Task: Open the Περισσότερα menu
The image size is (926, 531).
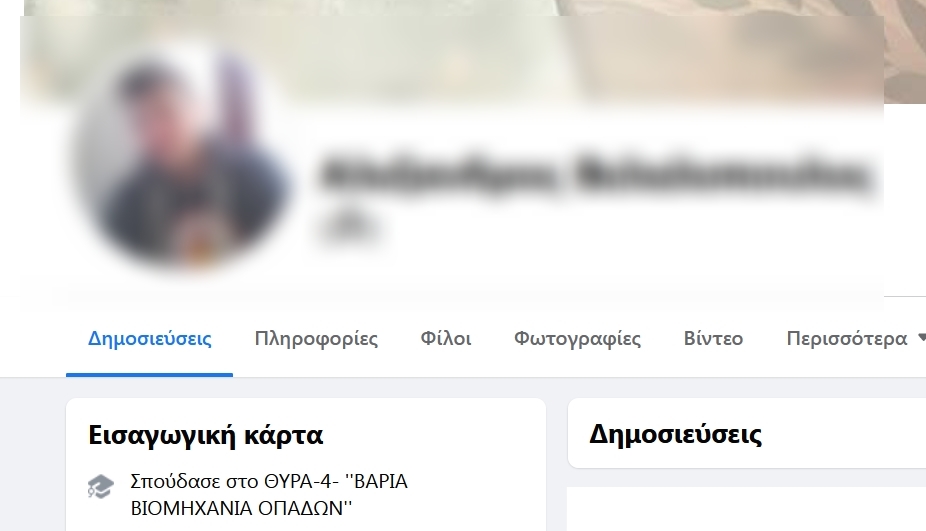Action: pyautogui.click(x=846, y=338)
